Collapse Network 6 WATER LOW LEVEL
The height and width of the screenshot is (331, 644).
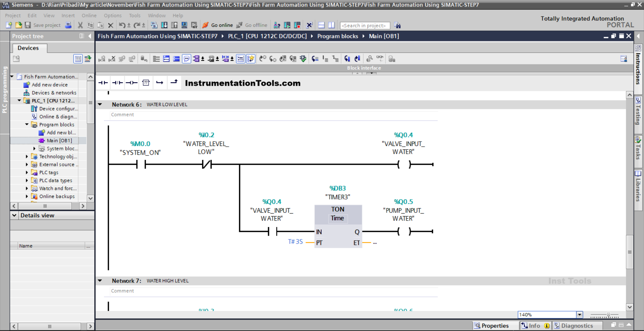tap(100, 104)
